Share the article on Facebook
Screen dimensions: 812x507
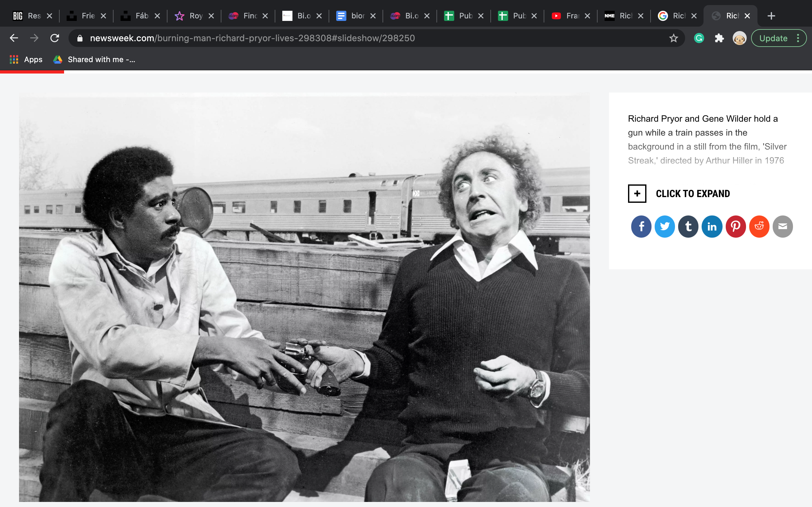641,226
